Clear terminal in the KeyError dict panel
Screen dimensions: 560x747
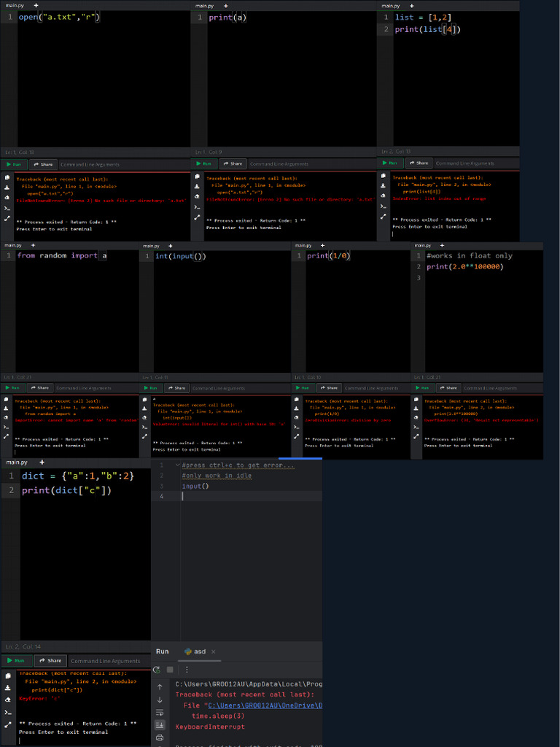click(x=7, y=700)
